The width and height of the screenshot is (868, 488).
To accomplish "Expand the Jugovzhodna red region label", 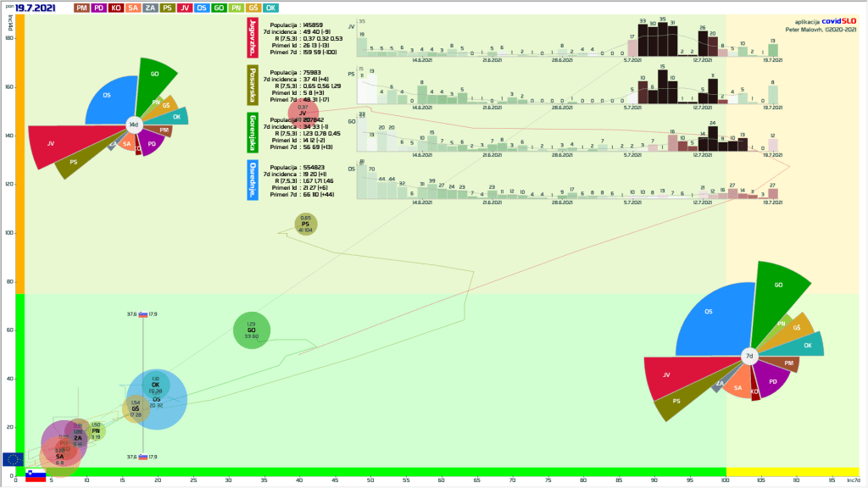I will 252,39.
